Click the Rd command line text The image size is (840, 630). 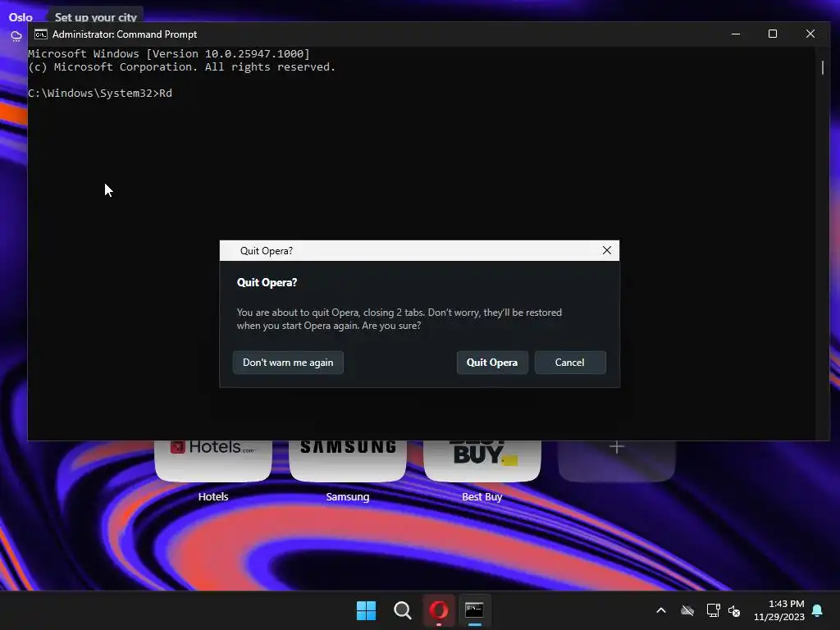[x=166, y=94]
